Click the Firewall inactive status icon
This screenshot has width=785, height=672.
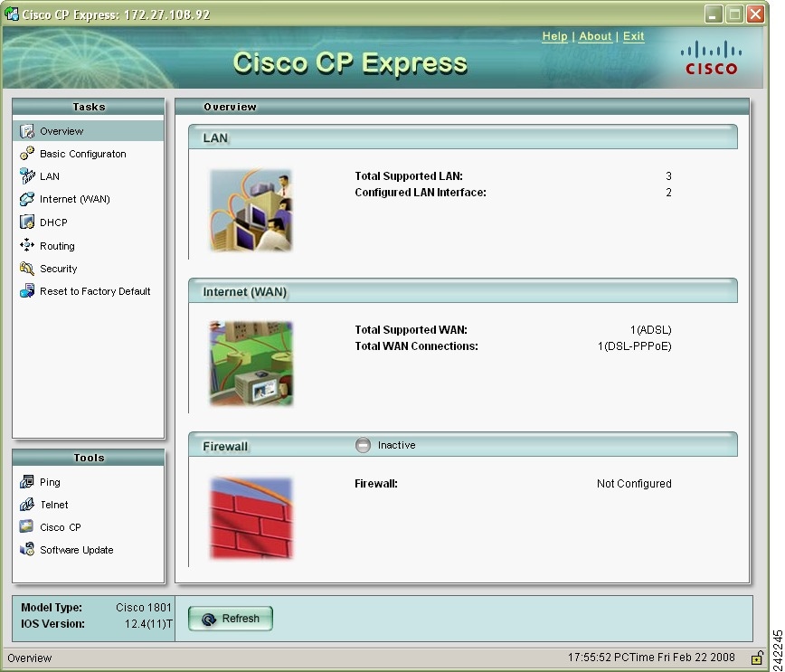(x=363, y=445)
